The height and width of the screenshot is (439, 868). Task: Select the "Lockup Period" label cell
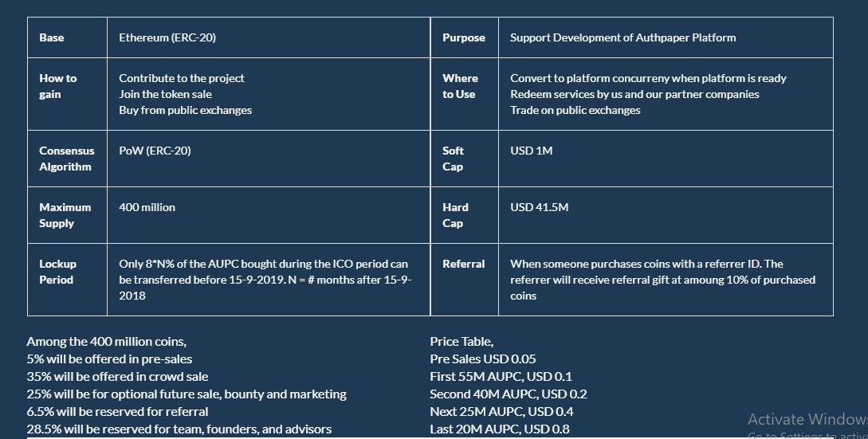(x=57, y=272)
